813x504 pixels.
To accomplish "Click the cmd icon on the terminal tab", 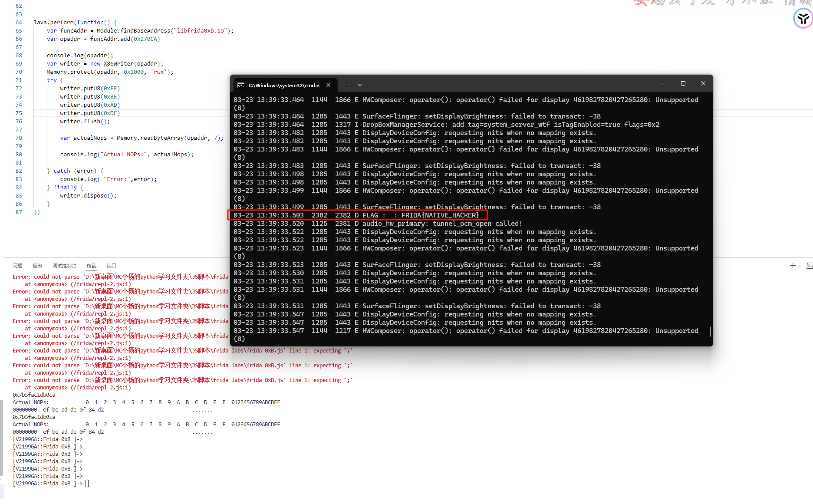I will [x=241, y=86].
